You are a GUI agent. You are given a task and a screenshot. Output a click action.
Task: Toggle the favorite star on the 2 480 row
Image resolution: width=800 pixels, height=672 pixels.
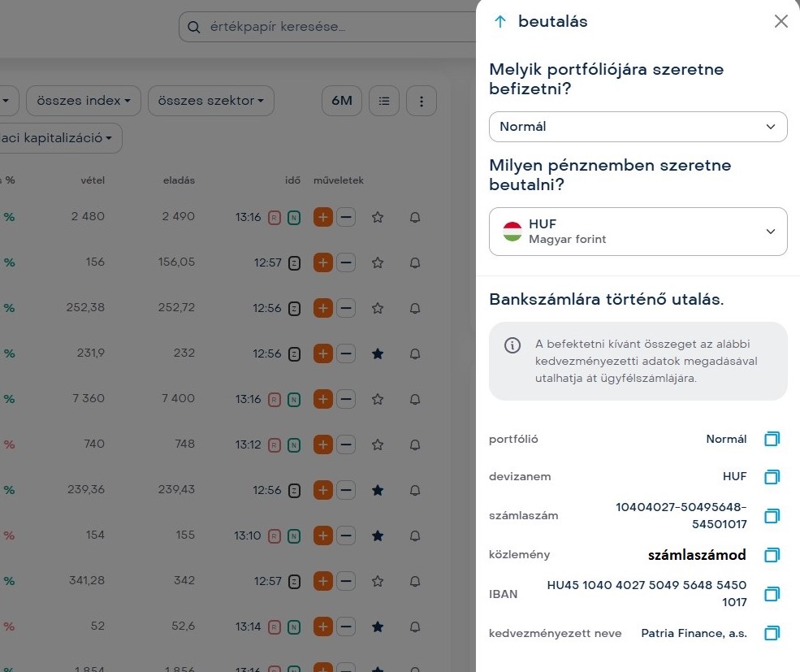[377, 217]
